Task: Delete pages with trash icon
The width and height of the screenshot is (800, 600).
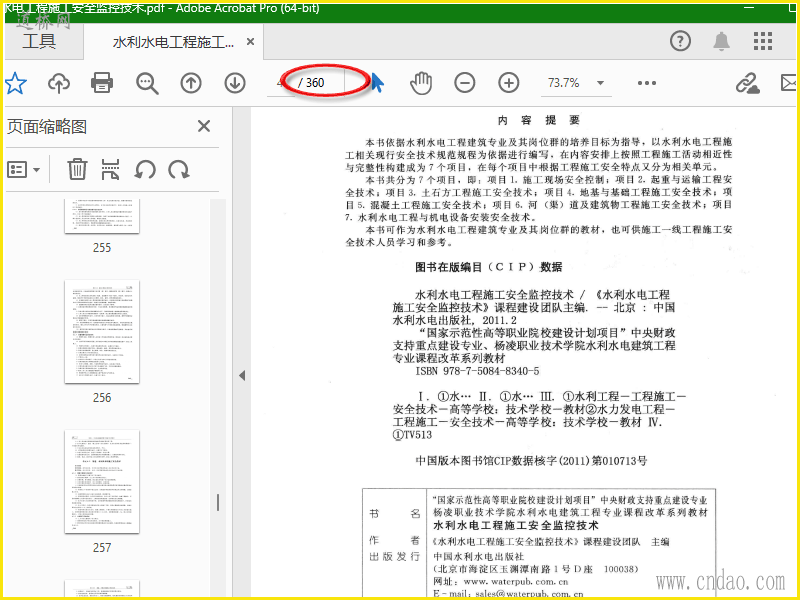Action: (77, 169)
